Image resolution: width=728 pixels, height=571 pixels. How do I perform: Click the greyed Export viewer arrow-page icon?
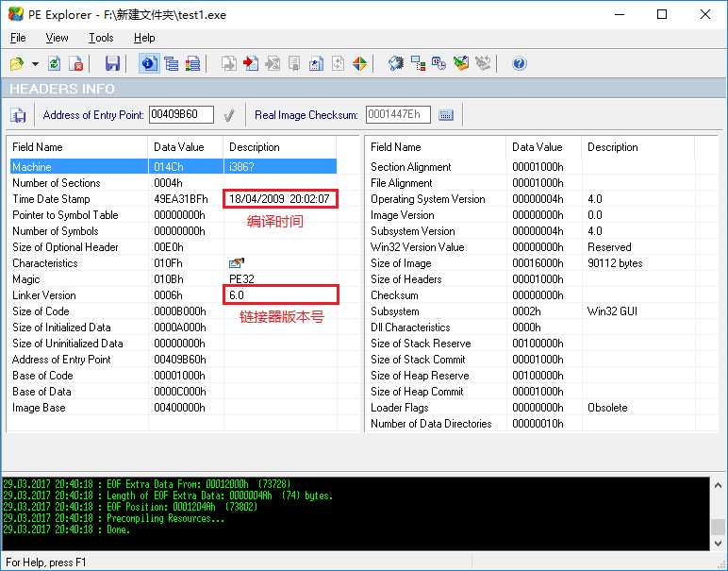point(228,63)
